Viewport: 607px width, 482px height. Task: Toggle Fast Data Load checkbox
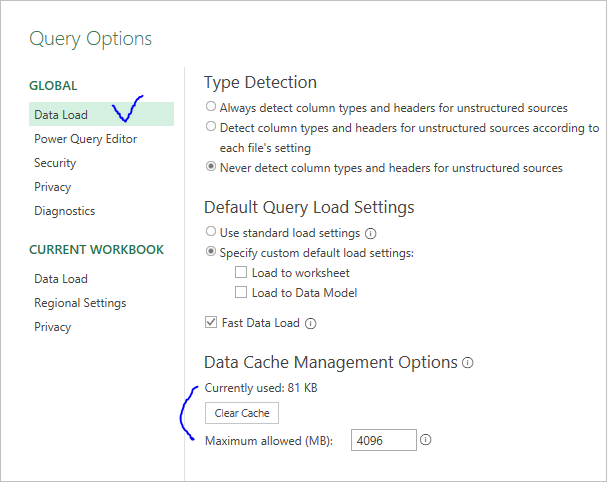[x=210, y=323]
